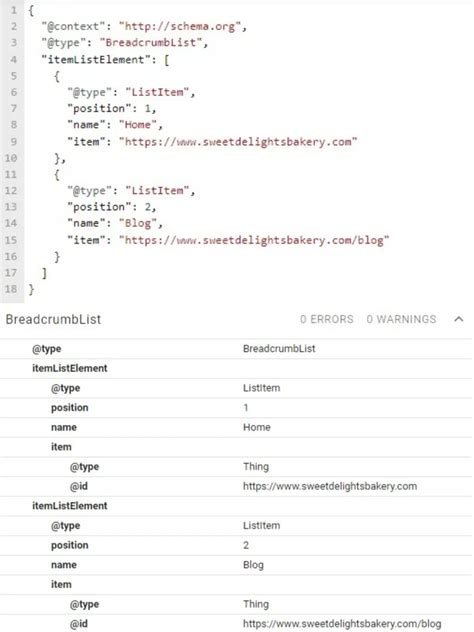The height and width of the screenshot is (632, 474).
Task: Click the 0 ERRORS label
Action: pyautogui.click(x=326, y=319)
